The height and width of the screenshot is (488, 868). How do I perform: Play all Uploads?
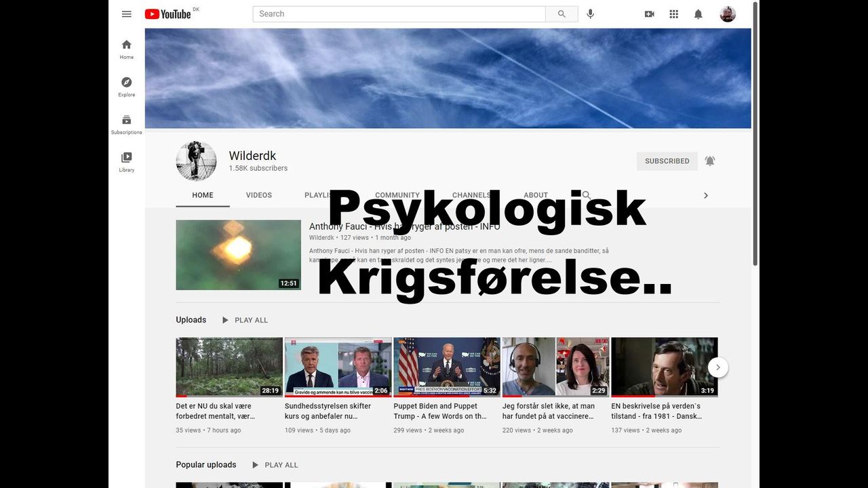pyautogui.click(x=245, y=320)
